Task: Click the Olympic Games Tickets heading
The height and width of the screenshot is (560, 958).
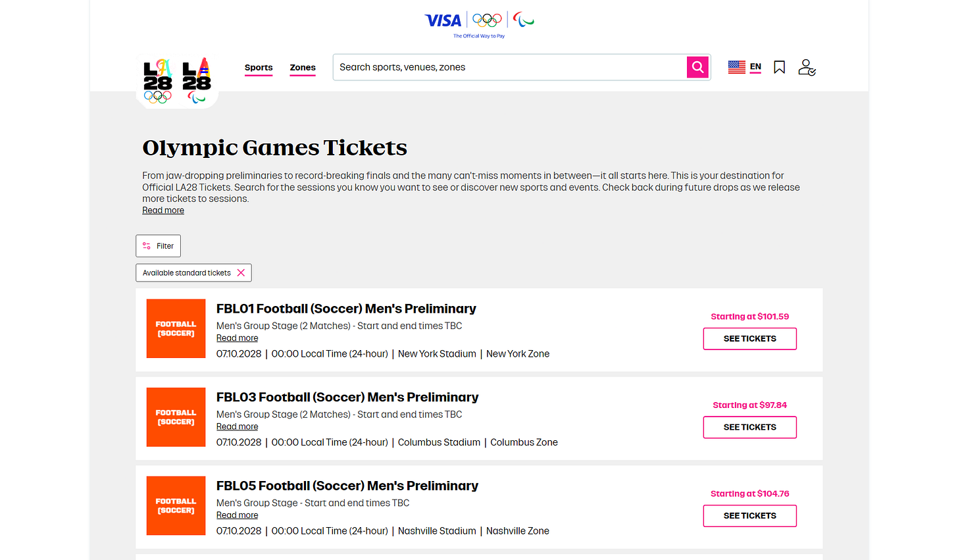Action: [274, 148]
